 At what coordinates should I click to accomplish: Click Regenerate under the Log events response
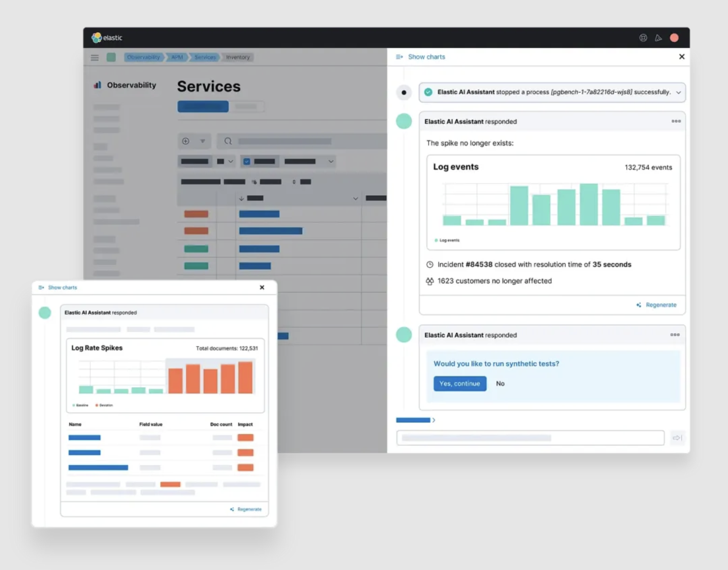[x=660, y=305]
